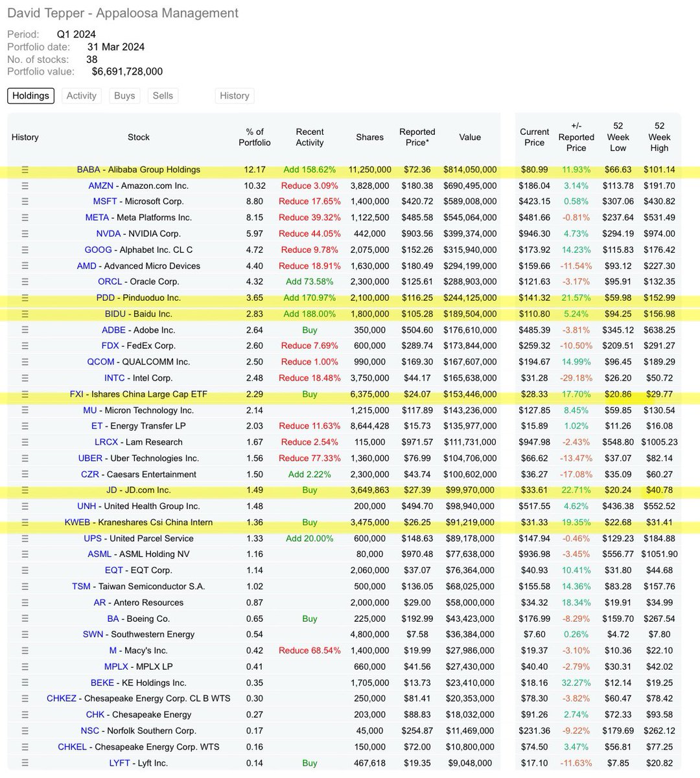Open CHKEZ - Chesapeake Energy CL B WTS link

coord(139,699)
